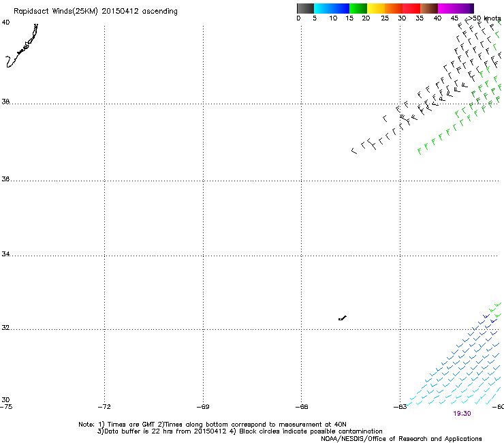
Task: Click the latitude label 34
Action: point(5,254)
